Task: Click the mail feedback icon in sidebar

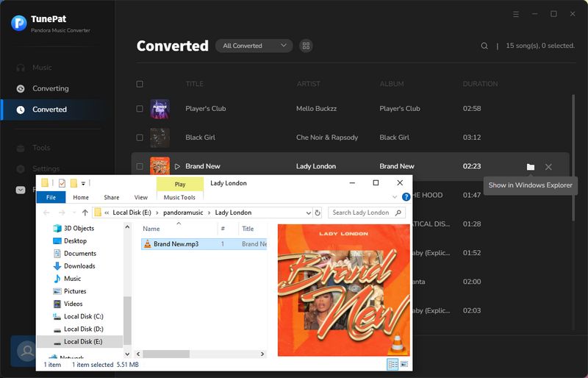Action: point(21,190)
